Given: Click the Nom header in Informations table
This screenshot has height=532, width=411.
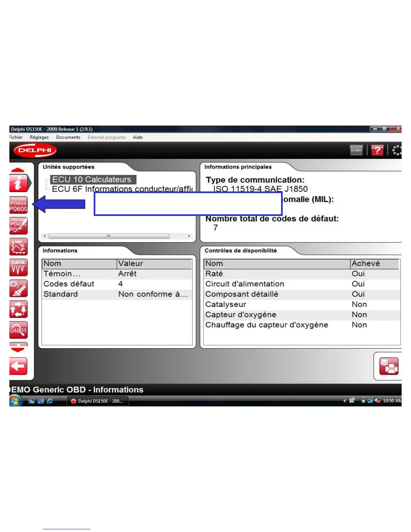Looking at the screenshot, I should (x=80, y=264).
